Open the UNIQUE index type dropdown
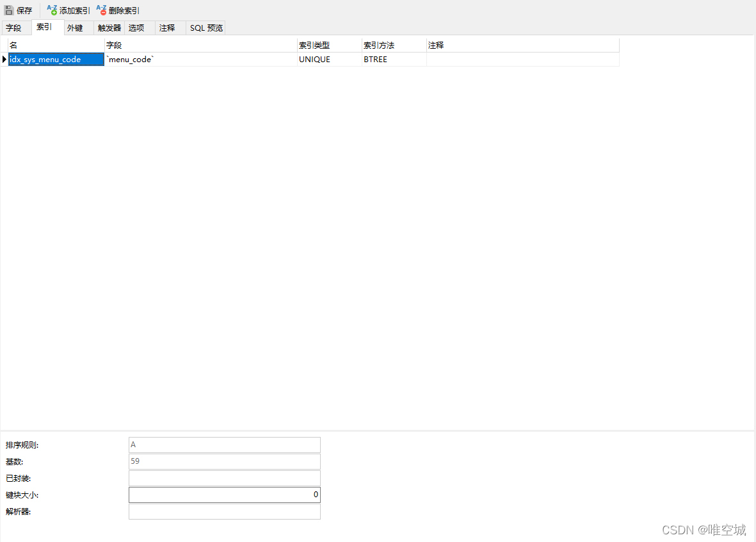Image resolution: width=756 pixels, height=542 pixels. coord(328,59)
